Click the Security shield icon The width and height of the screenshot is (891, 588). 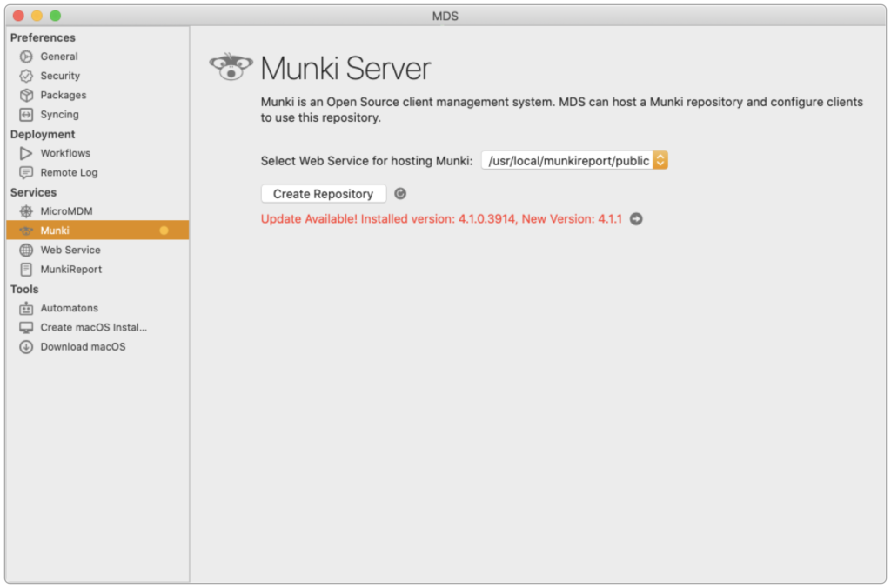click(26, 76)
